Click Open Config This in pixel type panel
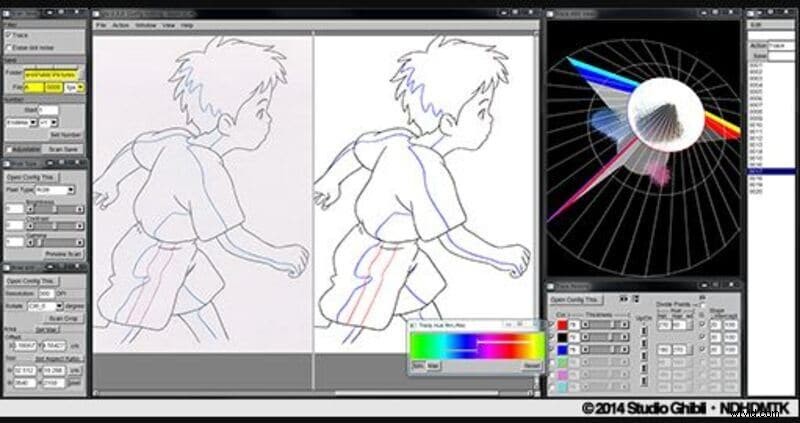Image resolution: width=800 pixels, height=423 pixels. pos(32,177)
